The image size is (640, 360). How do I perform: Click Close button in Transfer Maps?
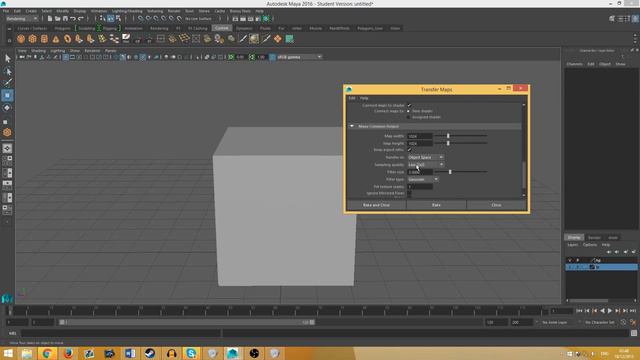point(496,205)
